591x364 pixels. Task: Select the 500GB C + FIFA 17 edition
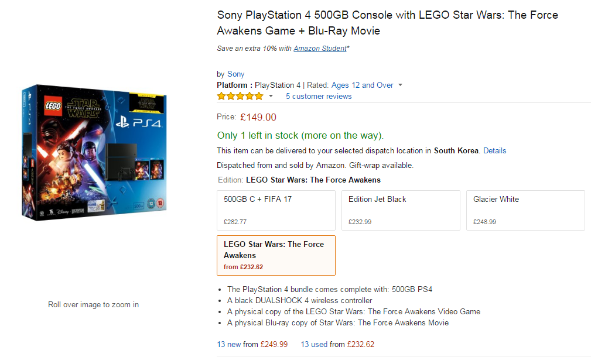(x=276, y=210)
